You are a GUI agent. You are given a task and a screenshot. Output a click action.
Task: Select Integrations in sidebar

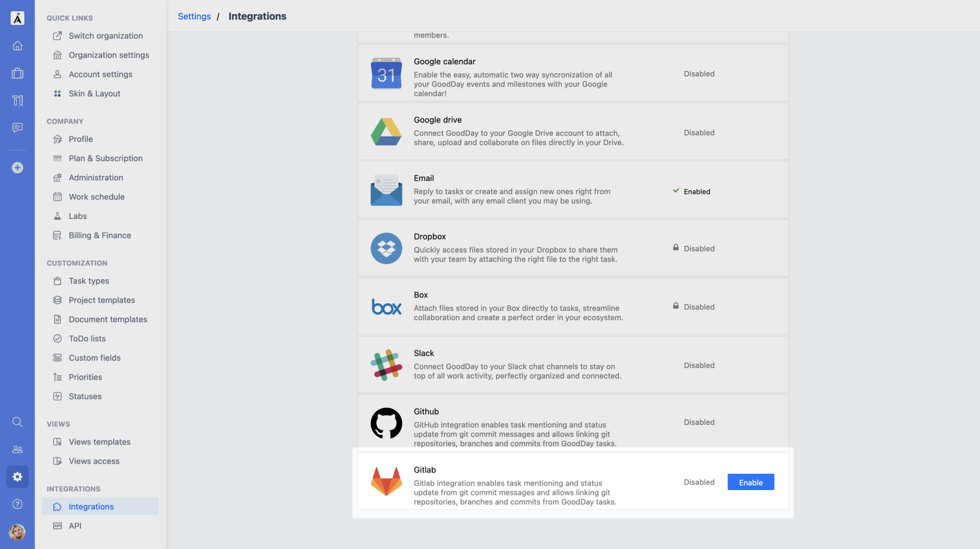click(x=100, y=506)
